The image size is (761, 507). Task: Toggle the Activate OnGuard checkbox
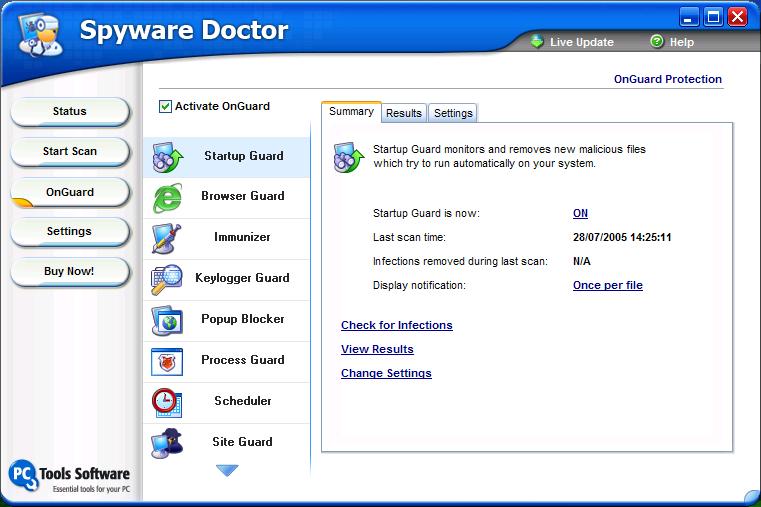(165, 106)
